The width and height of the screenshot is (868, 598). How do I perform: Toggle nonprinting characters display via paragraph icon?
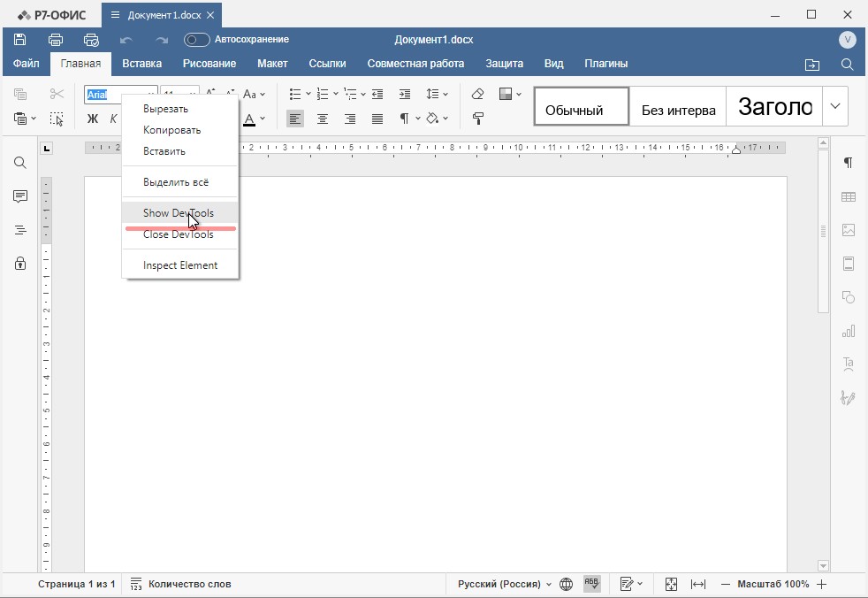(x=404, y=118)
